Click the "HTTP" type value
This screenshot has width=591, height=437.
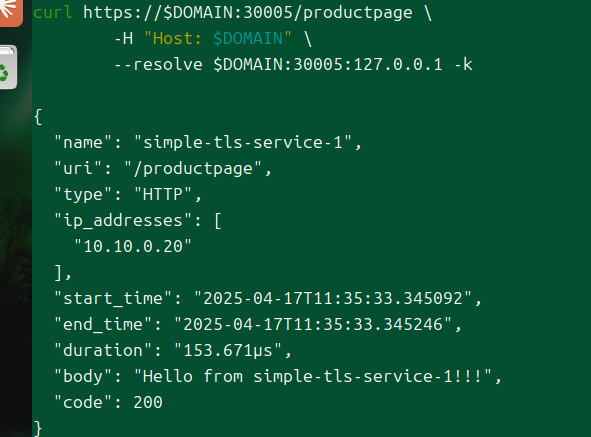163,195
